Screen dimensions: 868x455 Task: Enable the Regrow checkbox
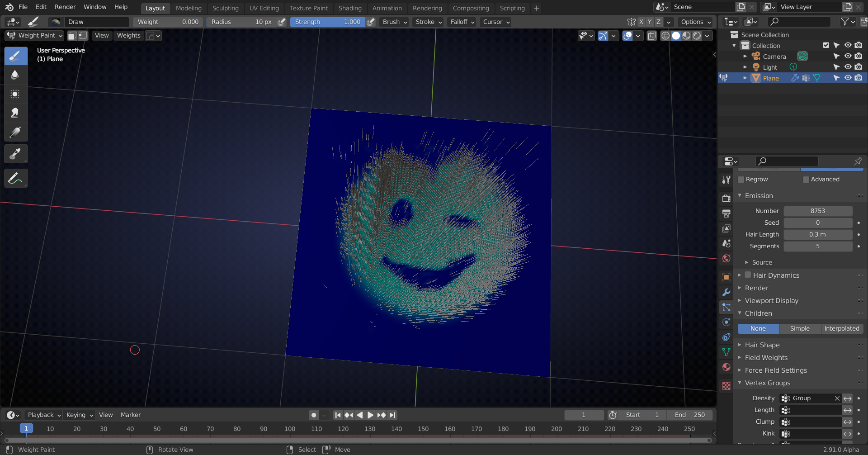coord(741,180)
